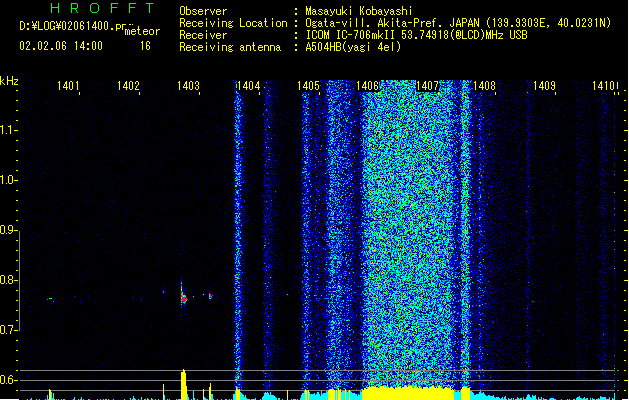This screenshot has width=629, height=400.
Task: Click the 0.8 kHz frequency tick label
Action: coord(7,280)
